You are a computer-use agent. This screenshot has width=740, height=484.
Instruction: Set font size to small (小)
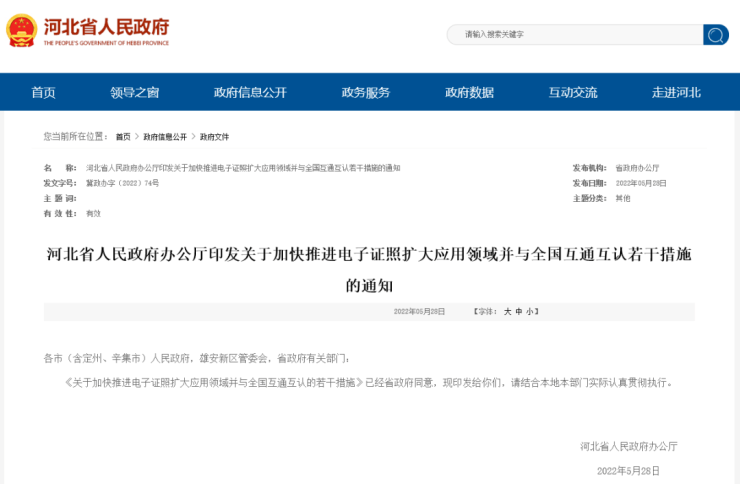pos(532,312)
